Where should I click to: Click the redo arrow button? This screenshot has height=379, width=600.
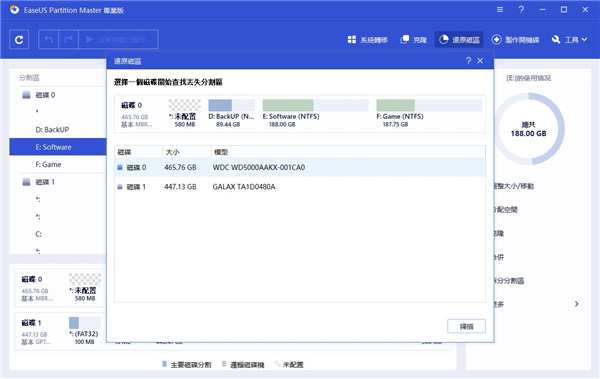point(68,39)
